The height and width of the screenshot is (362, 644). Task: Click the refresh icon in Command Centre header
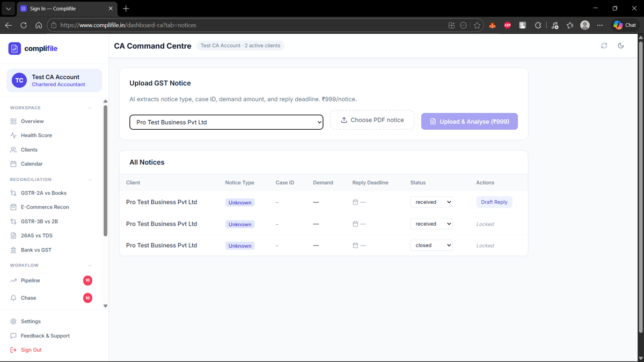(604, 46)
